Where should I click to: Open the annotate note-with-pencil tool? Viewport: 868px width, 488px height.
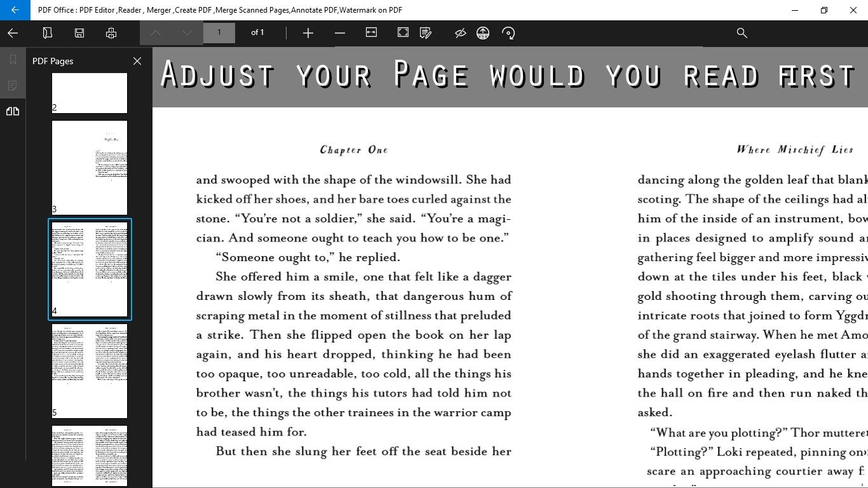[426, 33]
